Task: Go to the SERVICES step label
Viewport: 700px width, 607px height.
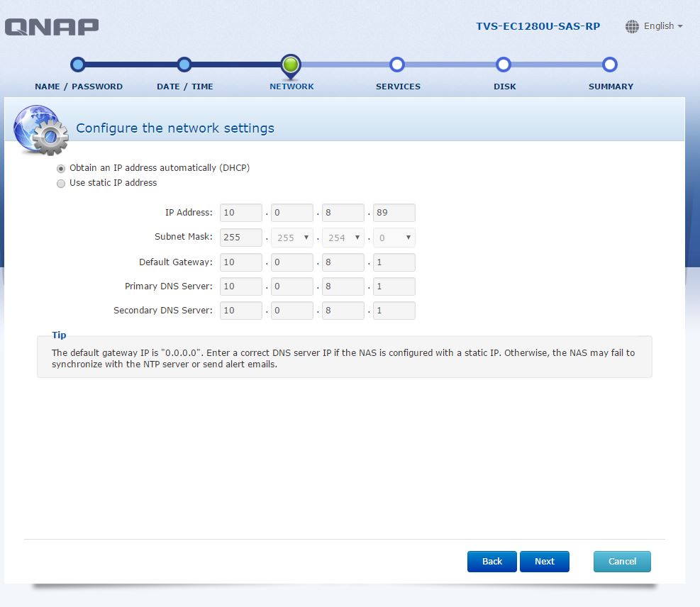Action: (398, 87)
